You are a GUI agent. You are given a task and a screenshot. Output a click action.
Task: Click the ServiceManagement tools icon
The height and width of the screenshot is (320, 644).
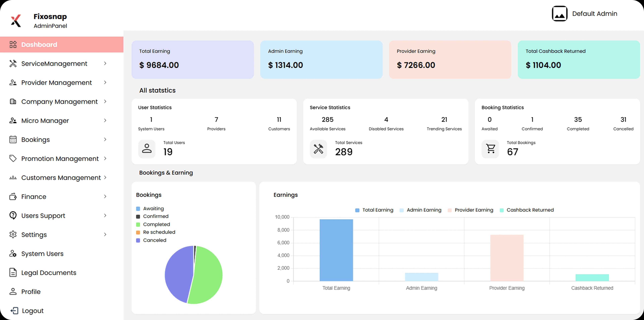13,64
